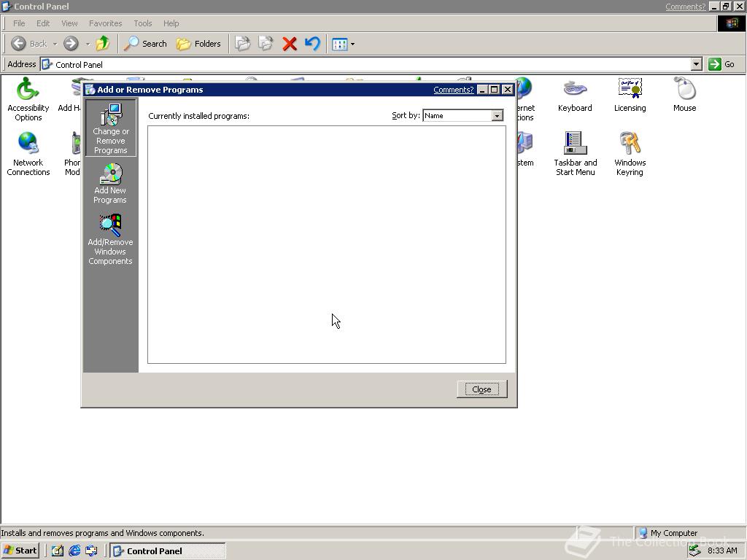Open the View menu
747x560 pixels.
(x=69, y=23)
